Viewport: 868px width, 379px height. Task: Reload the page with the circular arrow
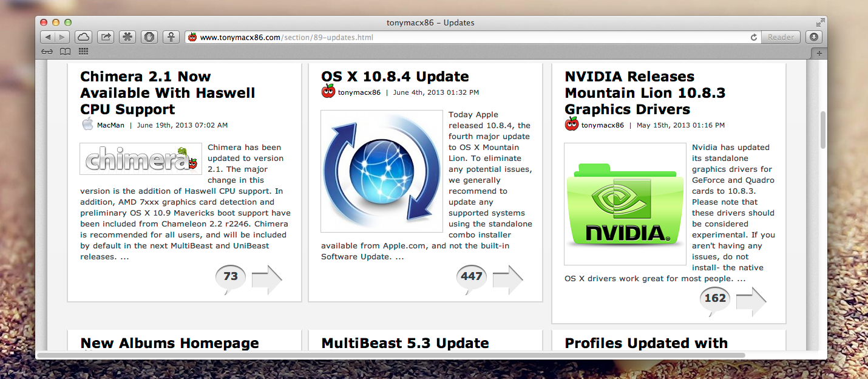point(754,37)
